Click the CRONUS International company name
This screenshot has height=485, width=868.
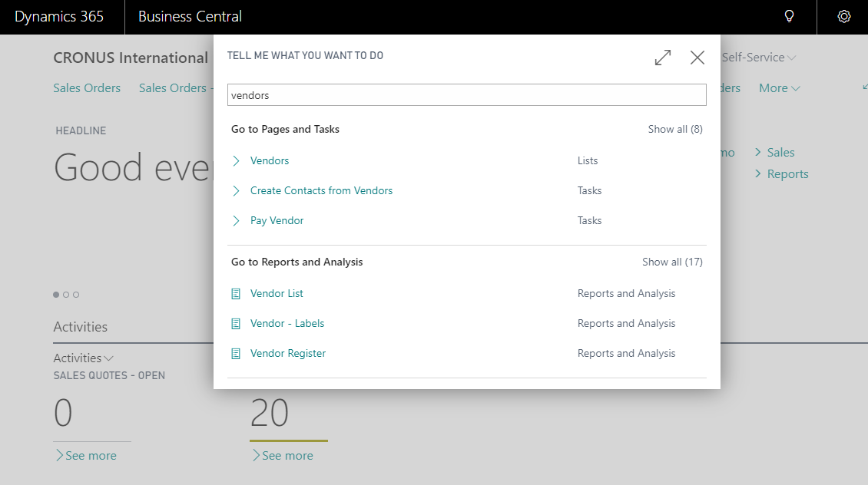(131, 58)
